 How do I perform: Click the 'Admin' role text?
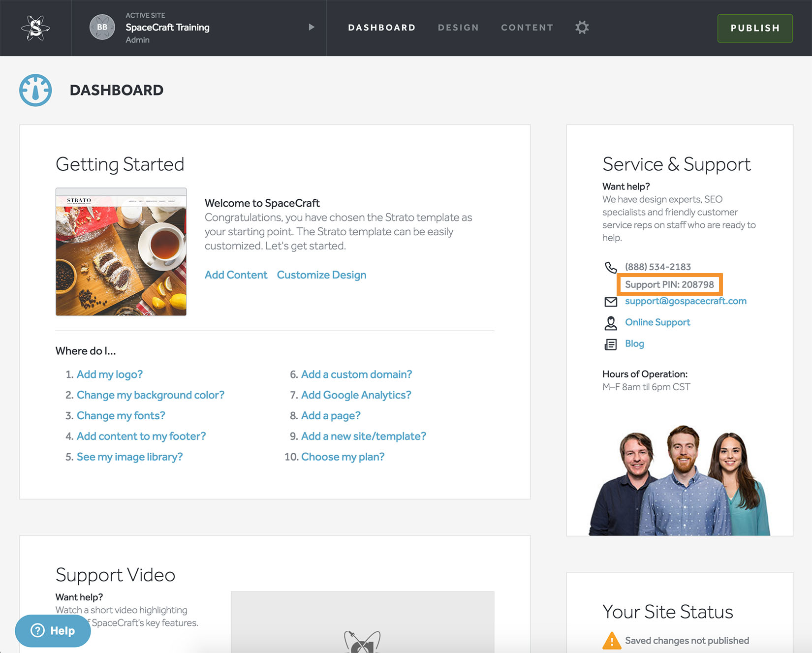point(137,40)
